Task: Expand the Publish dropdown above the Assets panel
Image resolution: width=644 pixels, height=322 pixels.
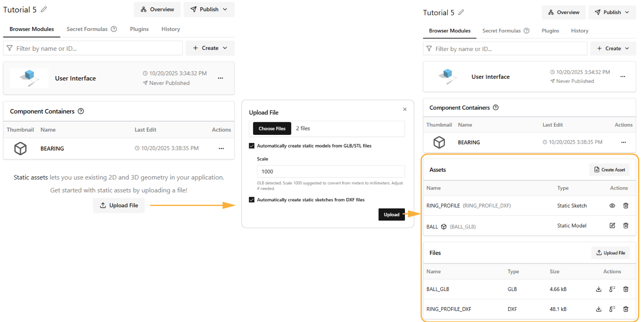Action: click(x=612, y=12)
